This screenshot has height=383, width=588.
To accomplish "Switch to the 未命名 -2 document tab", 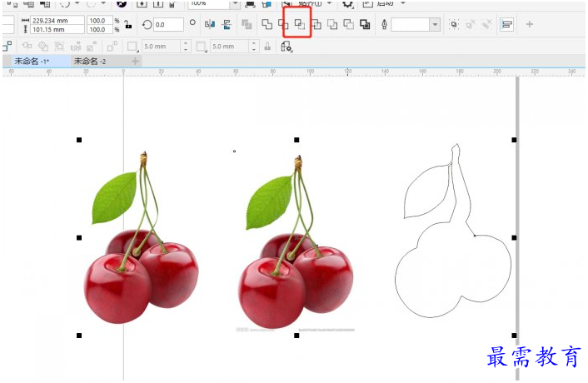I will [x=90, y=61].
